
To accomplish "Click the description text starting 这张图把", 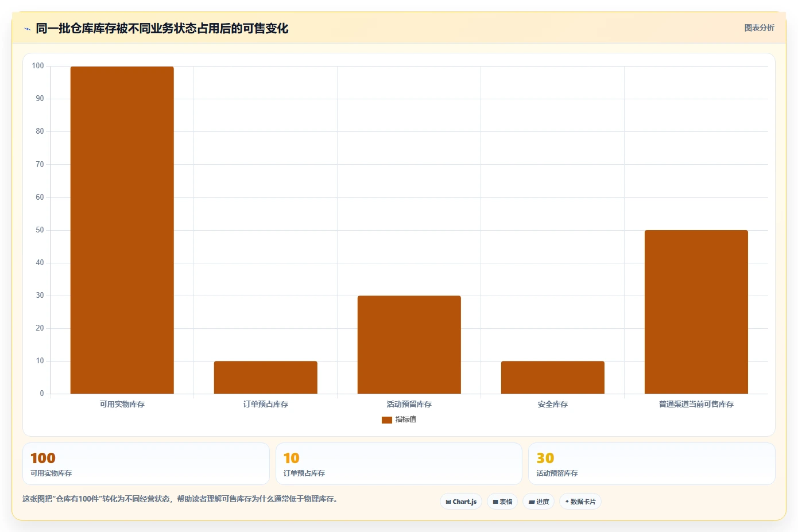I will pos(181,499).
